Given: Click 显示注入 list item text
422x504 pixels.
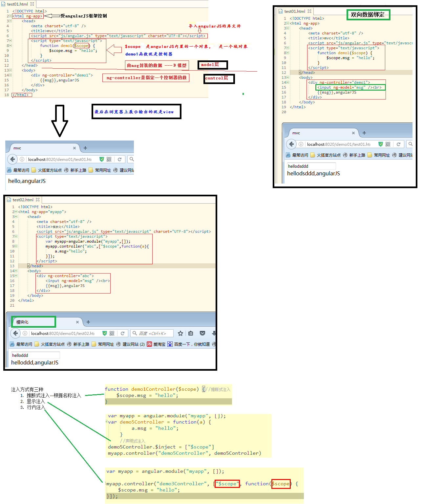Looking at the screenshot, I should point(36,401).
